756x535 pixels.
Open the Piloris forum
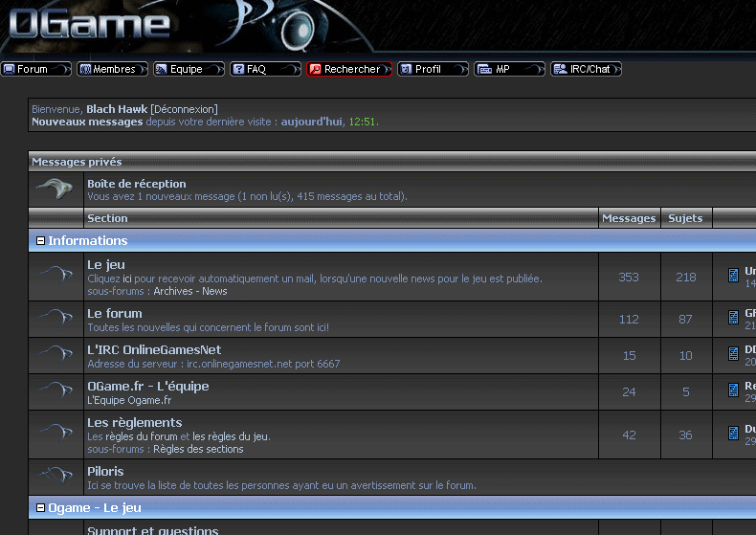(105, 471)
